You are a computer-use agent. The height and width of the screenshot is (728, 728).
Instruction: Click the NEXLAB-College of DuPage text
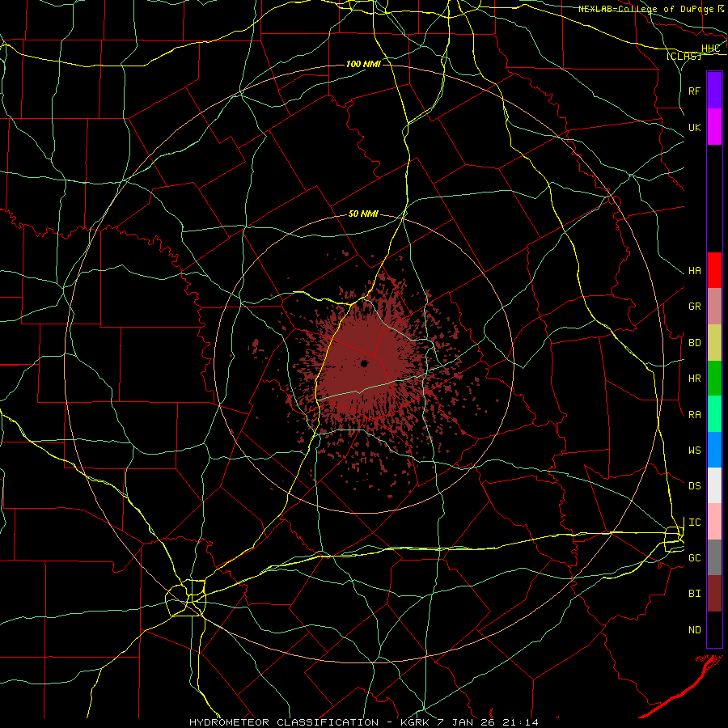646,9
